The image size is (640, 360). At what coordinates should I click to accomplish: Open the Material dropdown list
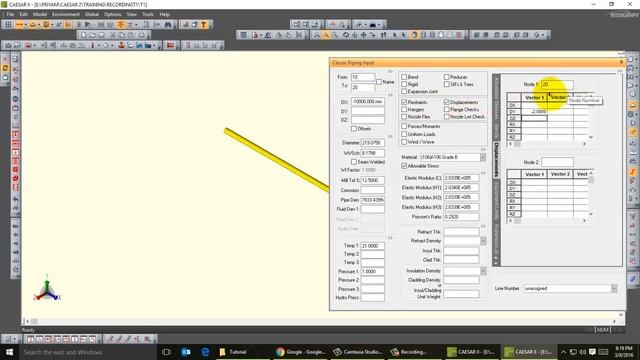click(483, 157)
